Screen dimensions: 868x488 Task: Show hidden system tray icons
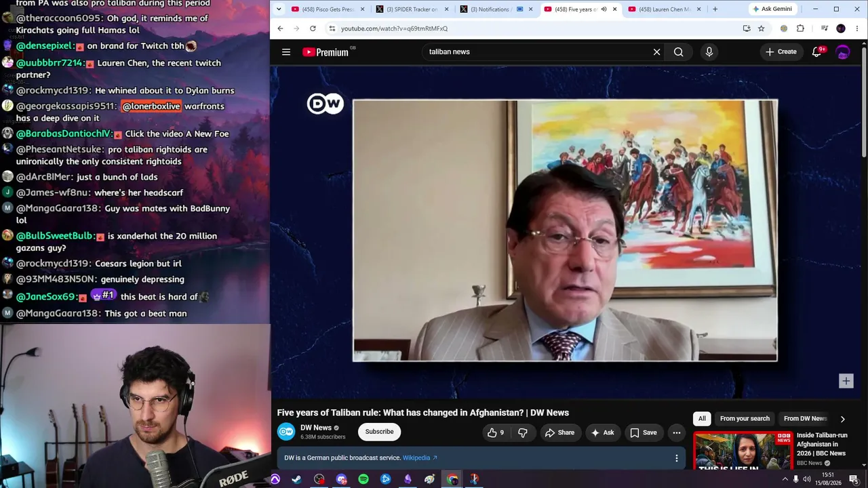point(785,479)
